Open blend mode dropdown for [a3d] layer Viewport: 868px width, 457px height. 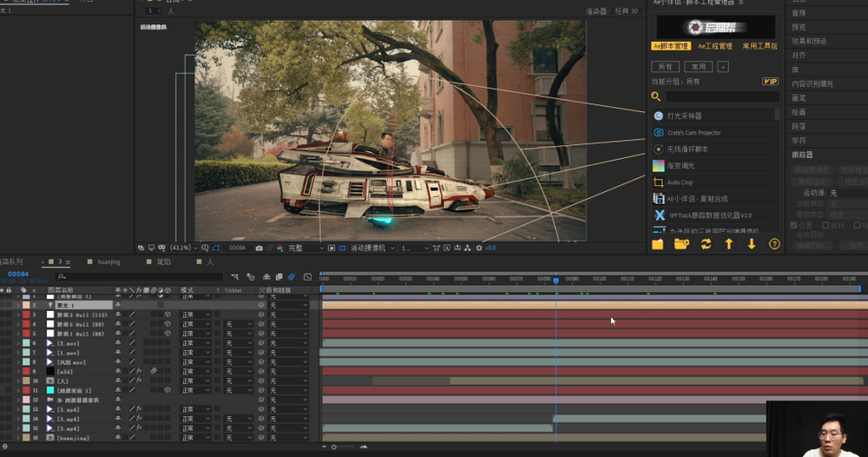(195, 371)
